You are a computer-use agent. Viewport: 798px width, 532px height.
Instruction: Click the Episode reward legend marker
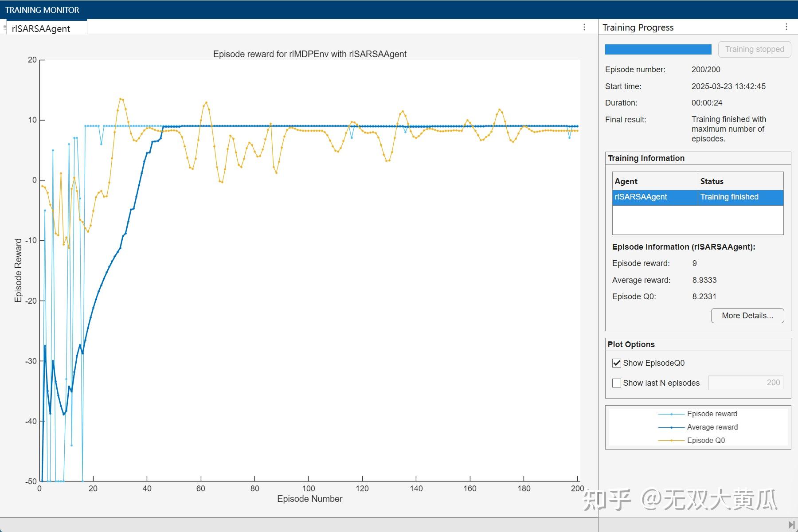(672, 414)
